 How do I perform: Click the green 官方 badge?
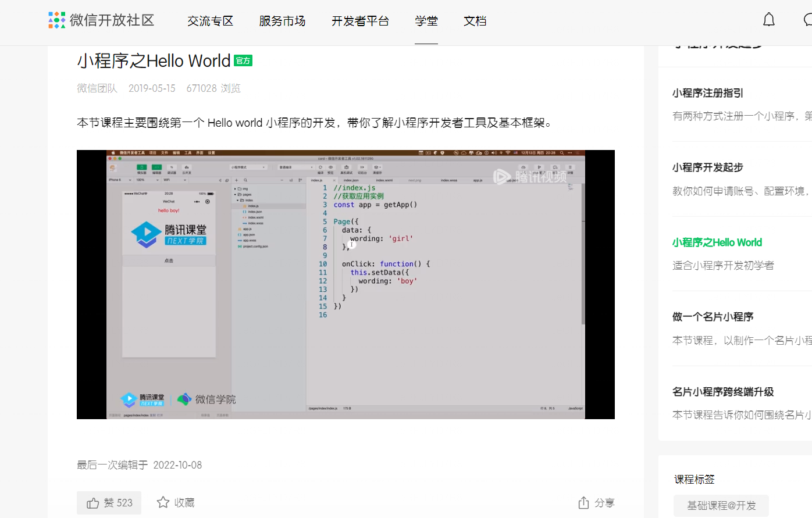(x=243, y=60)
